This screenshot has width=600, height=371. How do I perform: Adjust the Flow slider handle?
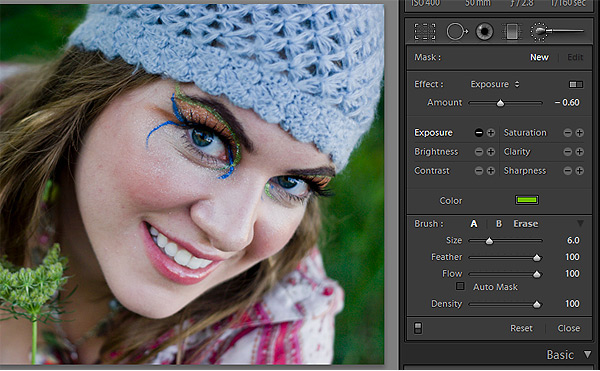point(537,274)
